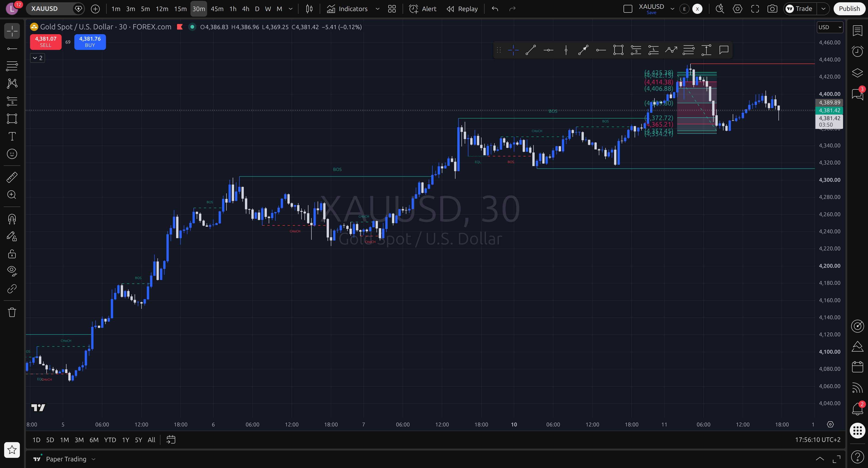Select the patterns drawing tool
This screenshot has width=868, height=468.
pyautogui.click(x=12, y=83)
